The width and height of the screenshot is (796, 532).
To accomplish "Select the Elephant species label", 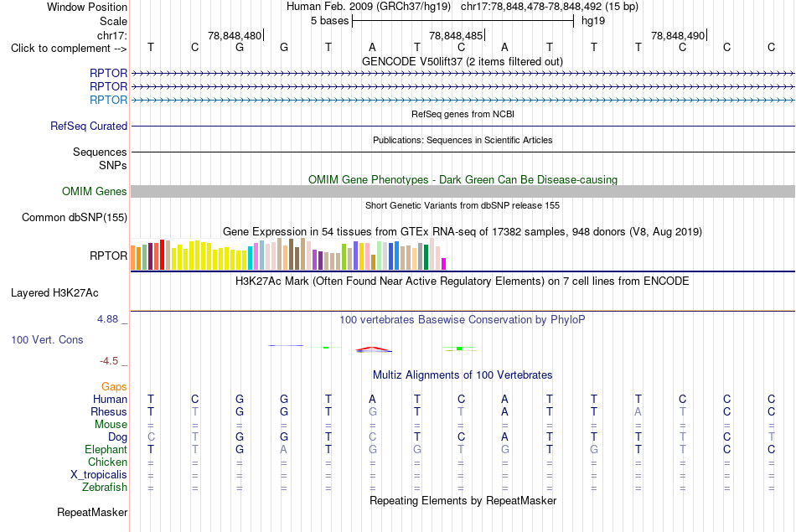I will (106, 449).
